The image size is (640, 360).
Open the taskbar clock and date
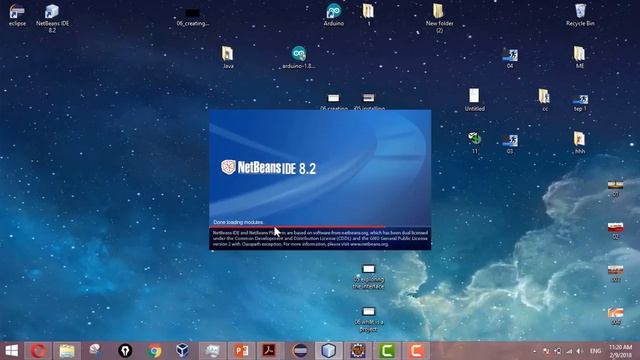pos(620,351)
